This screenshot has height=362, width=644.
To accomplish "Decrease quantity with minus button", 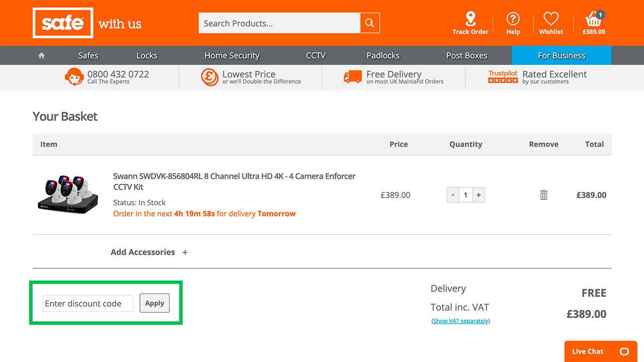I will [x=453, y=195].
